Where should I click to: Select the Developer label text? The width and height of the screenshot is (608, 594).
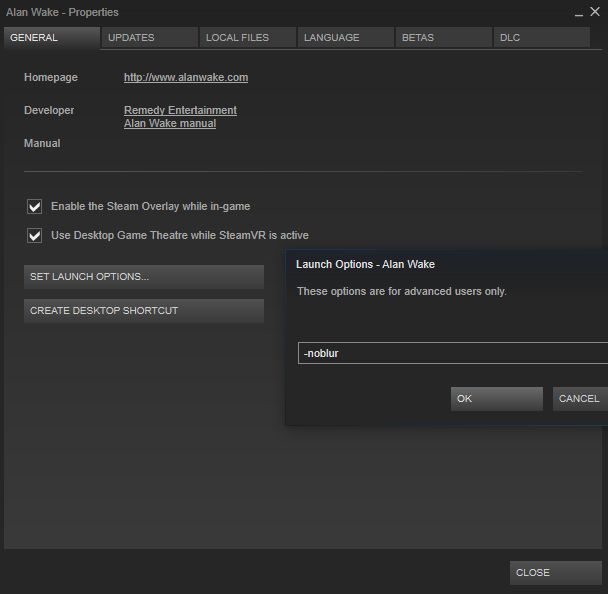point(49,111)
